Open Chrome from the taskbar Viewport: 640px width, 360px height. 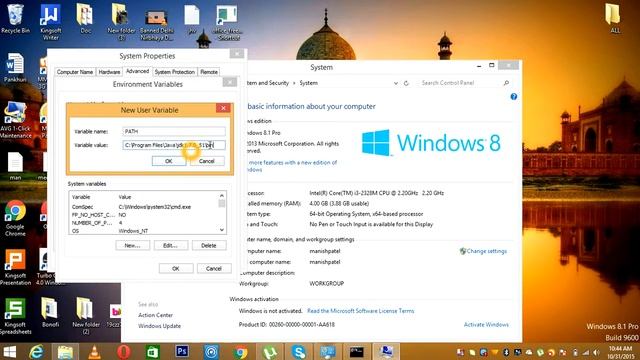pyautogui.click(x=240, y=351)
